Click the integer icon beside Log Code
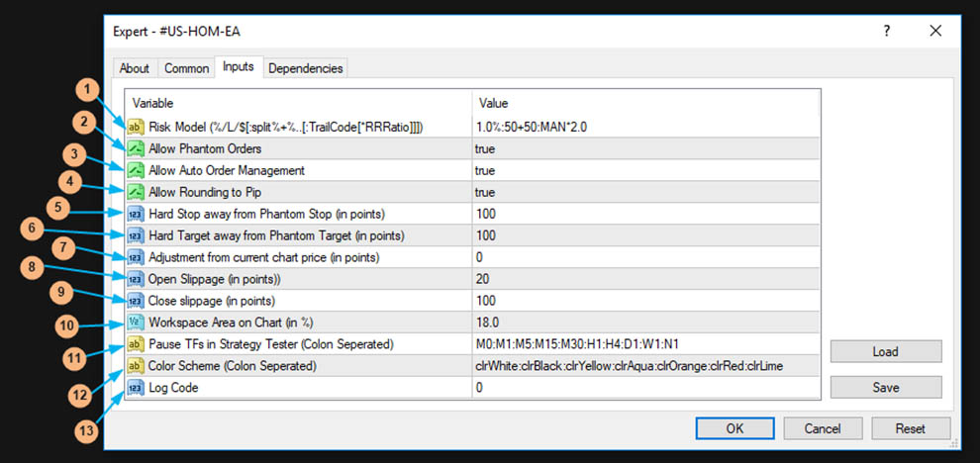Viewport: 980px width, 463px height. (x=135, y=388)
